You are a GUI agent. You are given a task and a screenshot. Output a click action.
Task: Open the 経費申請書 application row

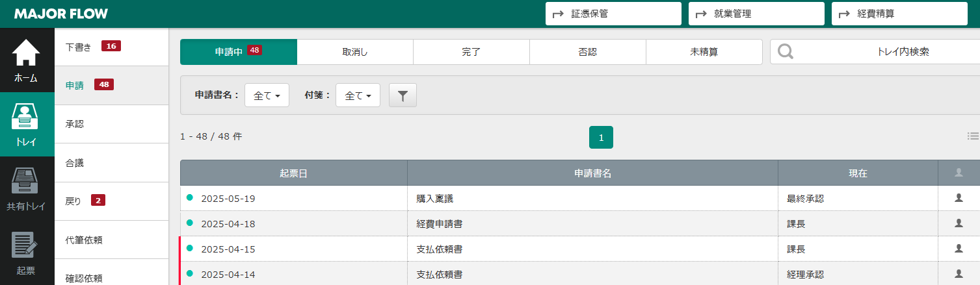[580, 223]
